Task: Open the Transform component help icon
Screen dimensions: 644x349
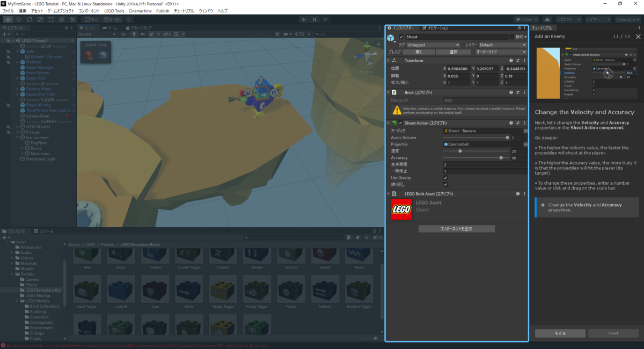Action: 510,61
